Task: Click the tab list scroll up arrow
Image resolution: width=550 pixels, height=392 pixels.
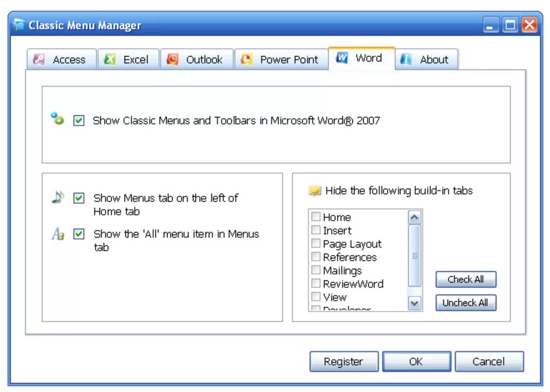Action: (415, 217)
